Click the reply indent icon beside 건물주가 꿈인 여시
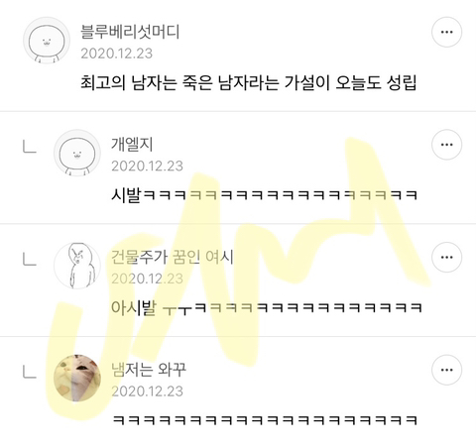This screenshot has height=448, width=476. click(x=30, y=260)
